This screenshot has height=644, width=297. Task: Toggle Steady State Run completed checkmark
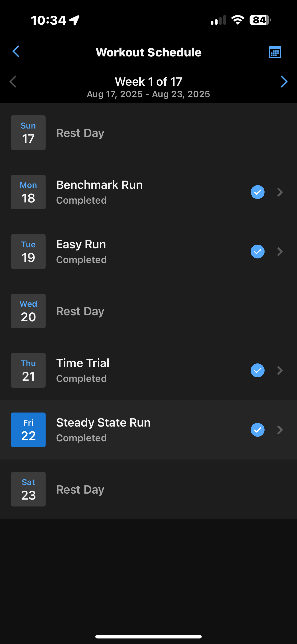[x=257, y=430]
